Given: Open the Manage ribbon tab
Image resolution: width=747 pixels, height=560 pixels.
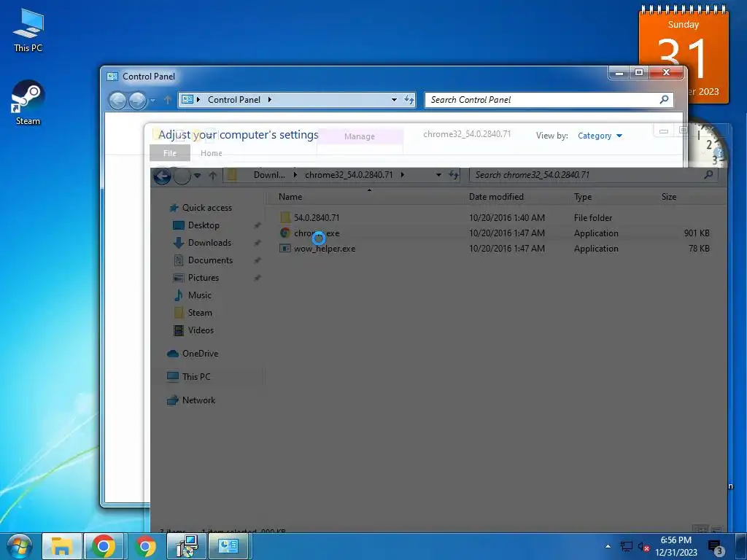Looking at the screenshot, I should click(360, 136).
